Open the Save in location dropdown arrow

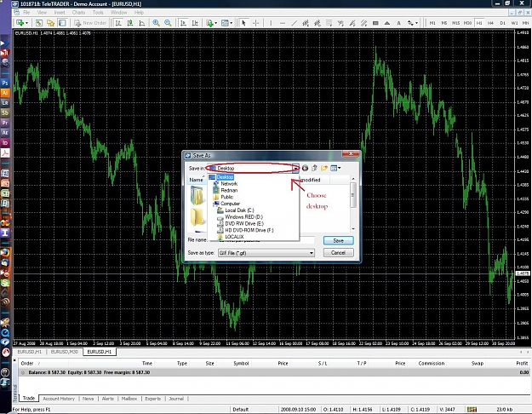(x=296, y=168)
